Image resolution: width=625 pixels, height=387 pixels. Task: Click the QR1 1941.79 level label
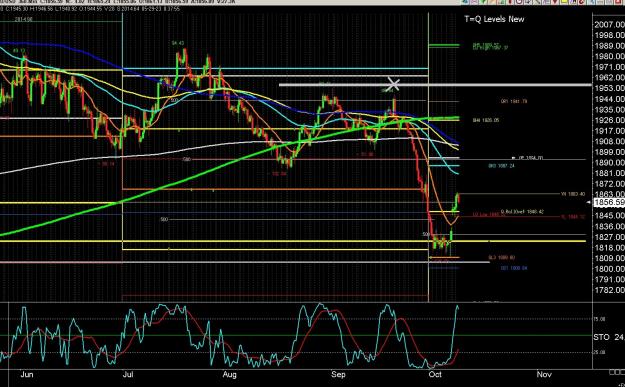click(514, 102)
